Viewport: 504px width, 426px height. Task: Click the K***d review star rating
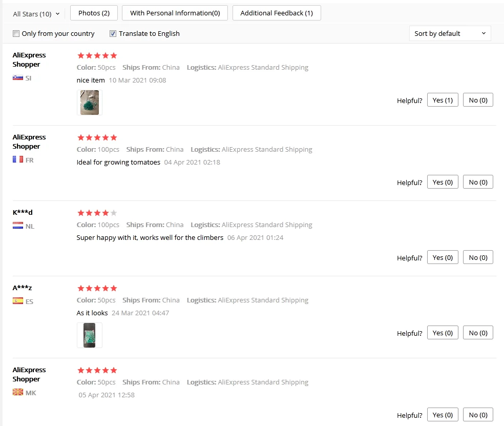pos(97,213)
